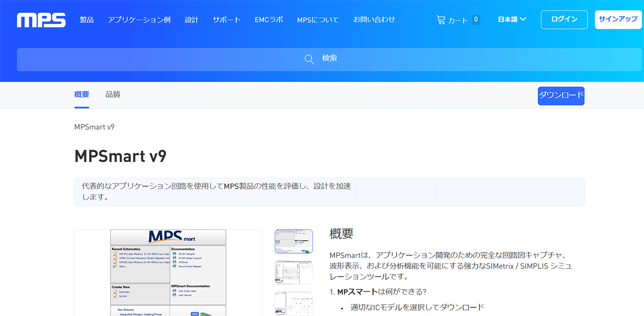Screen dimensions: 644x316
Task: Click the MPS logo
Action: pos(41,20)
